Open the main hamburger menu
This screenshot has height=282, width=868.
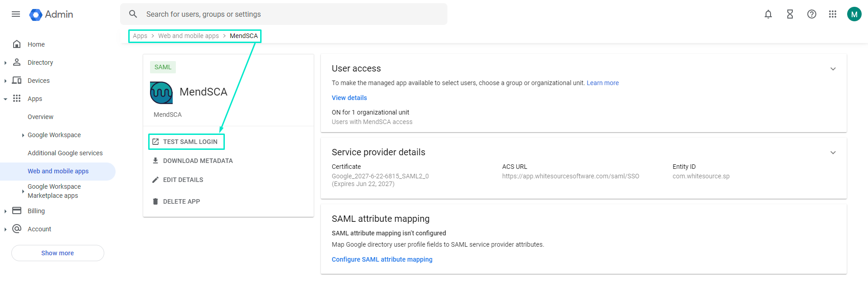click(16, 14)
